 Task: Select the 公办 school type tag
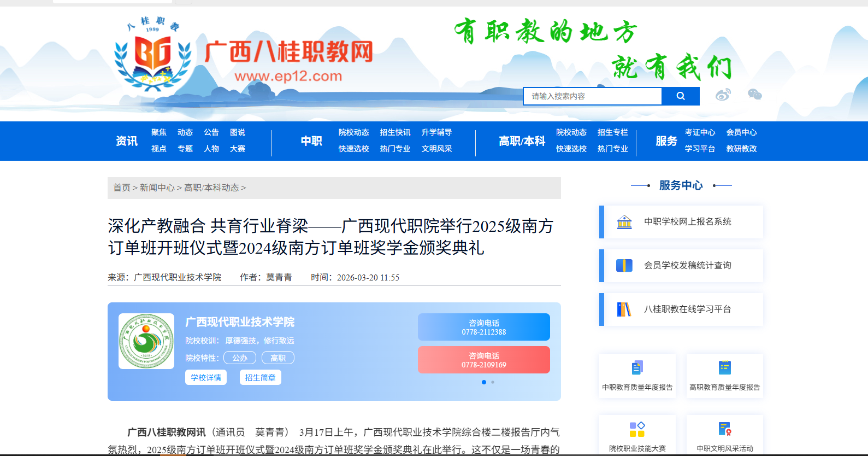[240, 358]
